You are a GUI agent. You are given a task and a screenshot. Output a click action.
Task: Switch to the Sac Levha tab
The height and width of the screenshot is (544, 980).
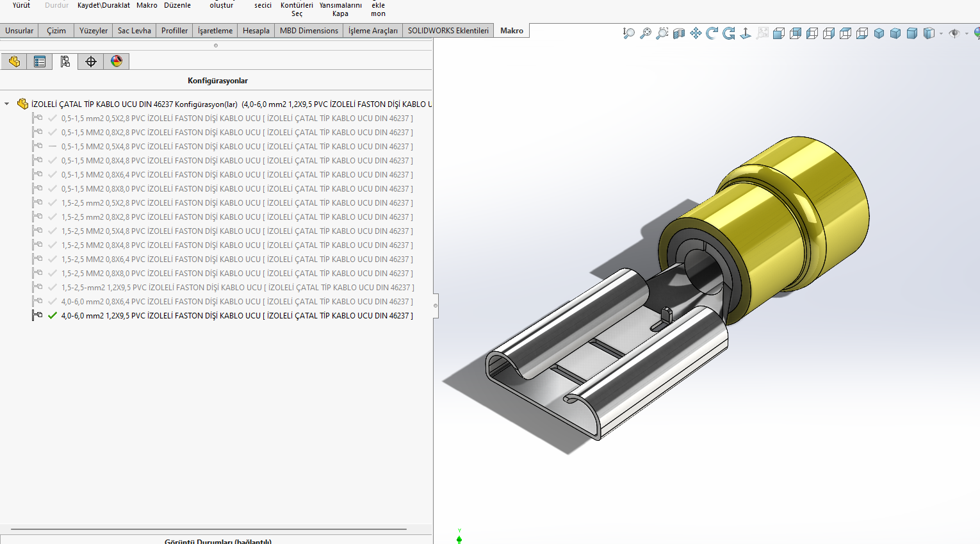pos(135,31)
